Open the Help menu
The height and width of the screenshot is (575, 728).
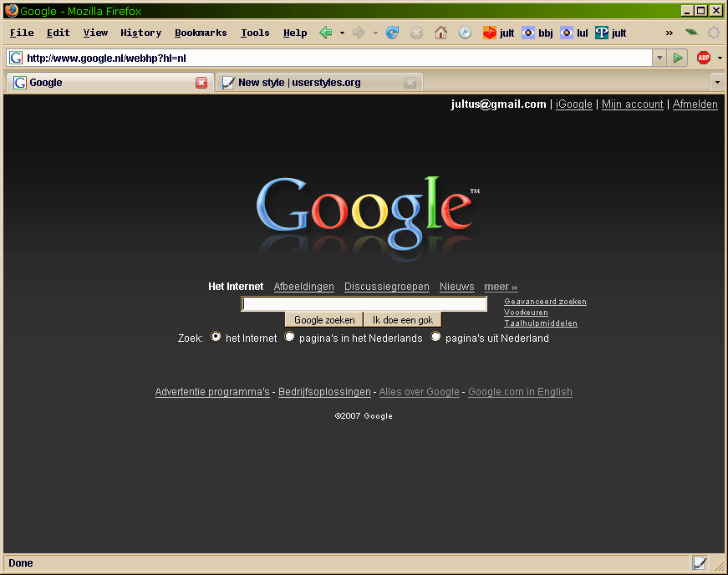295,33
